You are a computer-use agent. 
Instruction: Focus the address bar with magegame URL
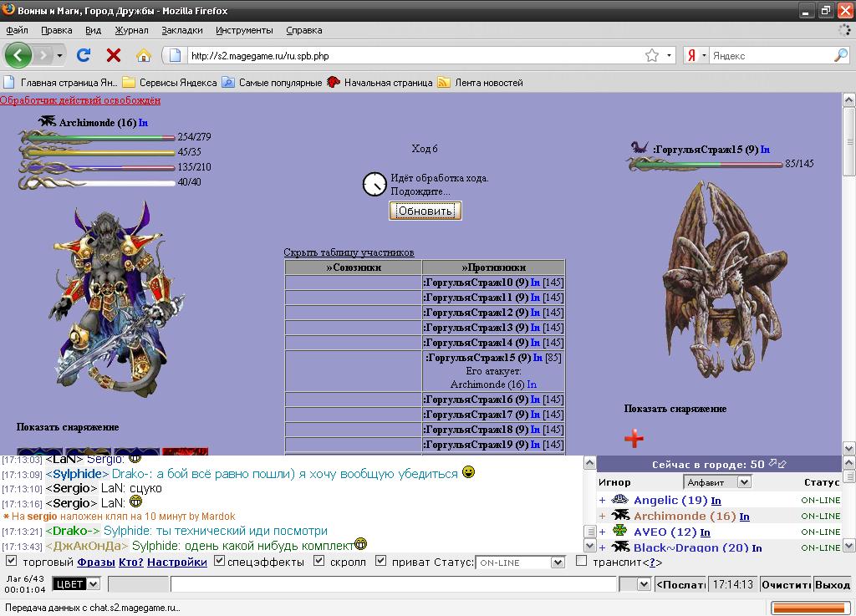click(414, 56)
